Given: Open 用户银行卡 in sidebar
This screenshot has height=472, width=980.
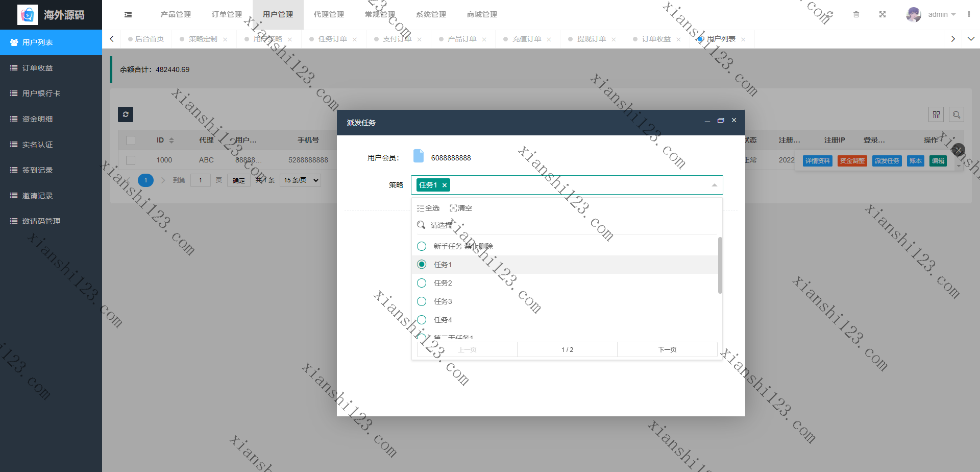Looking at the screenshot, I should (51, 93).
